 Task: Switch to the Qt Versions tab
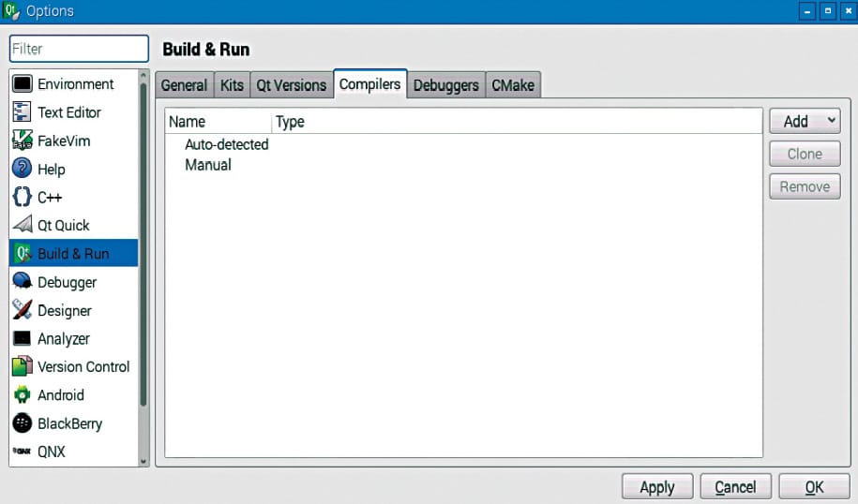coord(291,85)
